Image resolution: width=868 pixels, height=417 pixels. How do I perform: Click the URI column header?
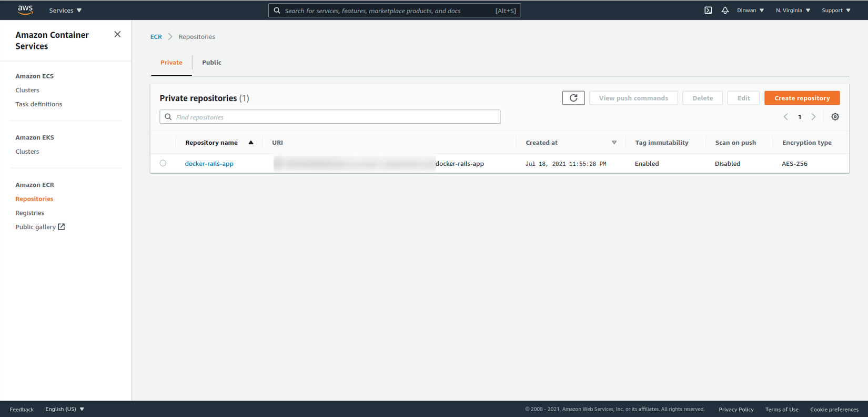(x=277, y=143)
